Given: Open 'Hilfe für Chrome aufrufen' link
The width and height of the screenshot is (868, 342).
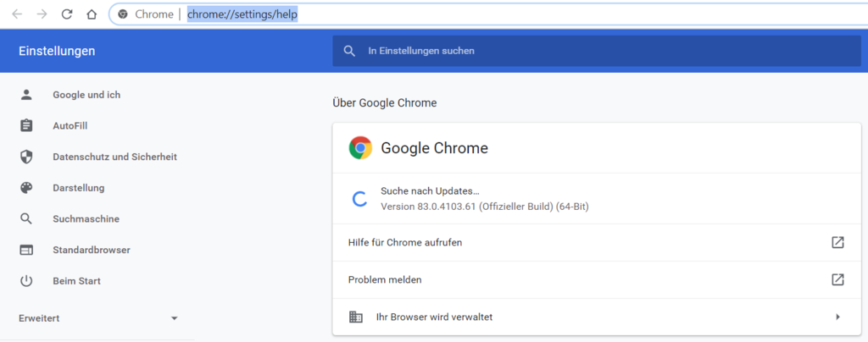Looking at the screenshot, I should click(x=597, y=243).
